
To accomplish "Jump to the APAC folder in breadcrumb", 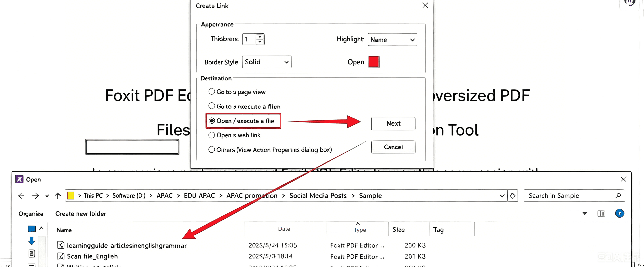I will [x=164, y=196].
